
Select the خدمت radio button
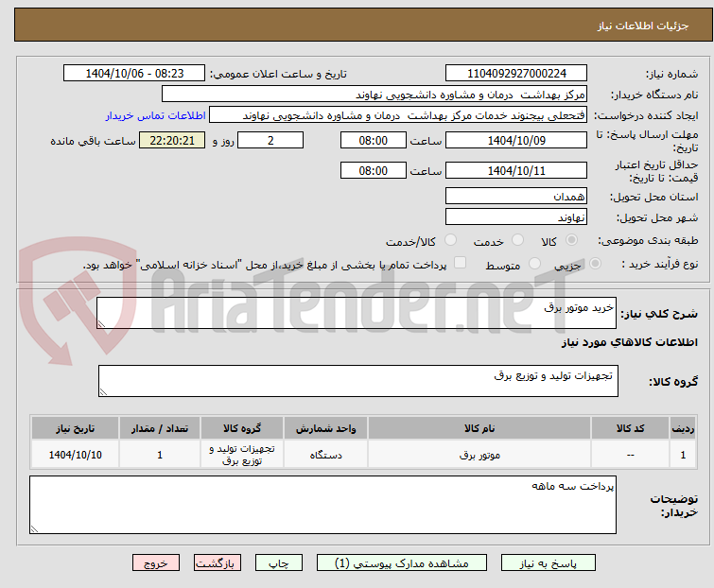point(517,240)
